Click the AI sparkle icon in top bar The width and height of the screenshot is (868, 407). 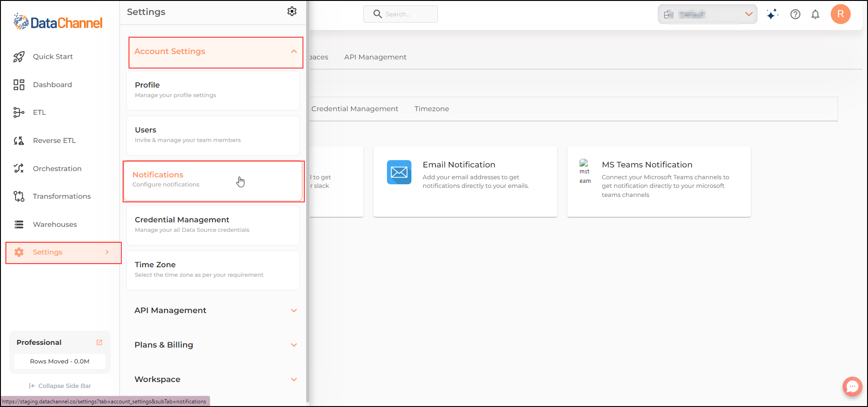click(x=772, y=14)
